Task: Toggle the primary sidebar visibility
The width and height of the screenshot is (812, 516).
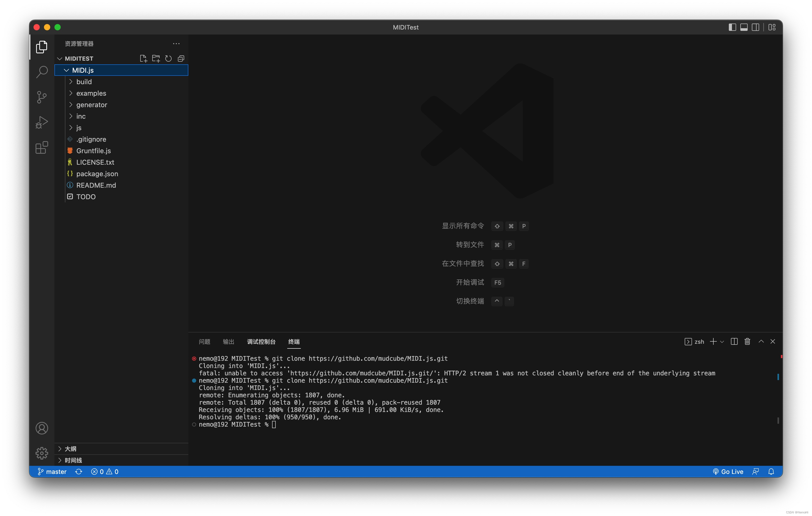Action: 732,27
